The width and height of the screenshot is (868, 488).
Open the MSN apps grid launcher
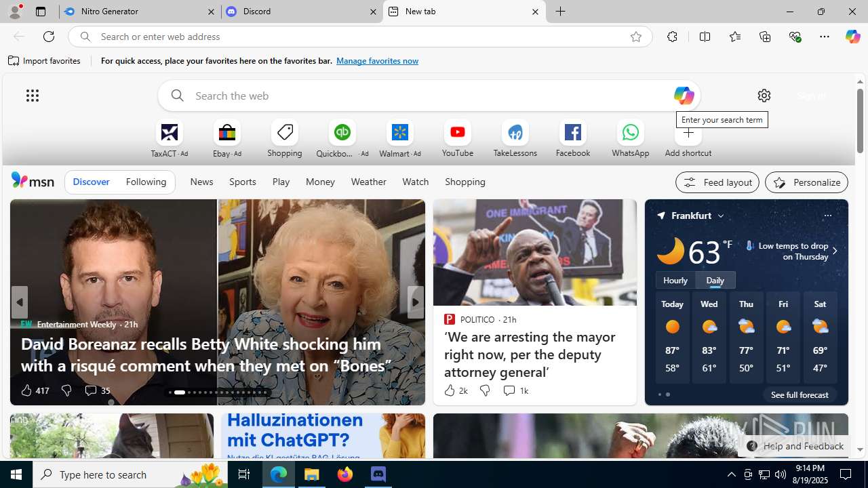(33, 96)
